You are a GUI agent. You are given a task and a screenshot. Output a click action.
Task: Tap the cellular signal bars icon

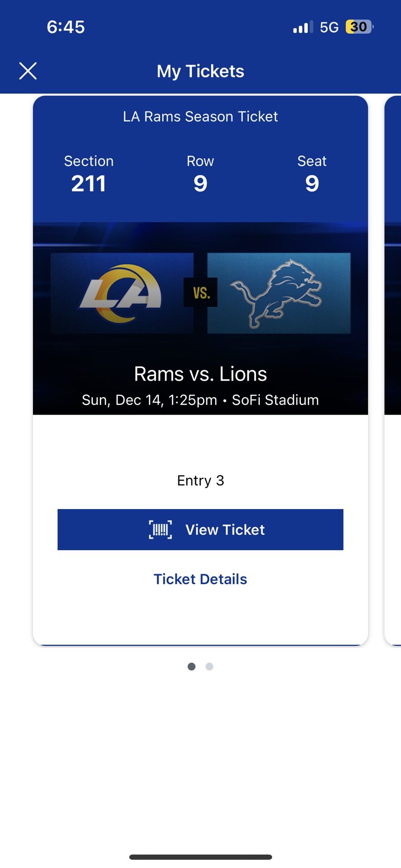(x=302, y=27)
